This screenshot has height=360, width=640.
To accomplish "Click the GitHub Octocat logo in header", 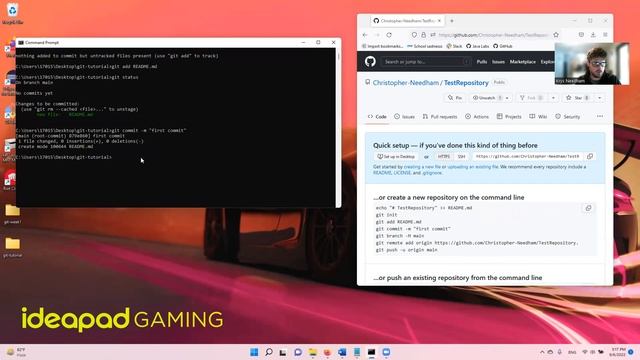I will coord(370,62).
